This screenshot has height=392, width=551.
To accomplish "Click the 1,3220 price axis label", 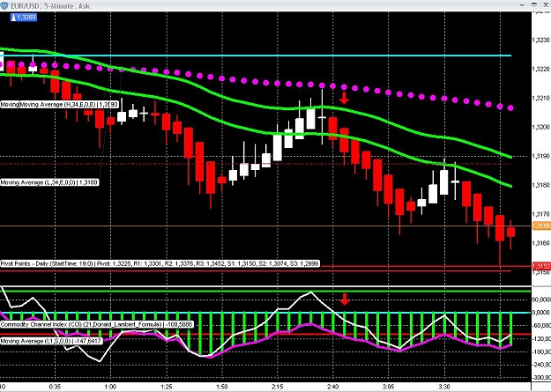I will [541, 69].
